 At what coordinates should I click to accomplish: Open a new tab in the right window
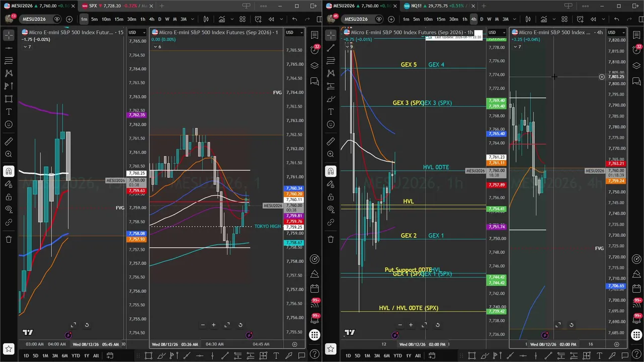(484, 6)
